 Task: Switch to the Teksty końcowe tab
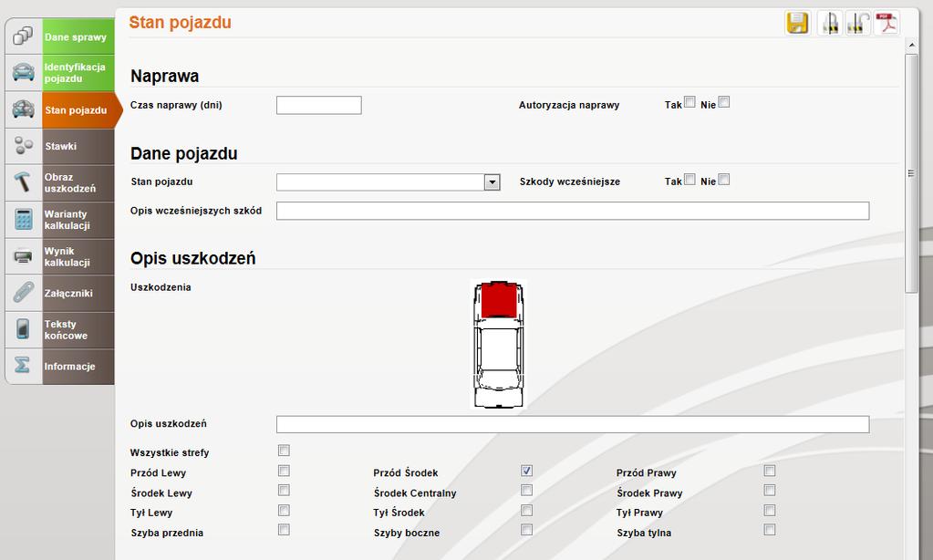click(78, 329)
